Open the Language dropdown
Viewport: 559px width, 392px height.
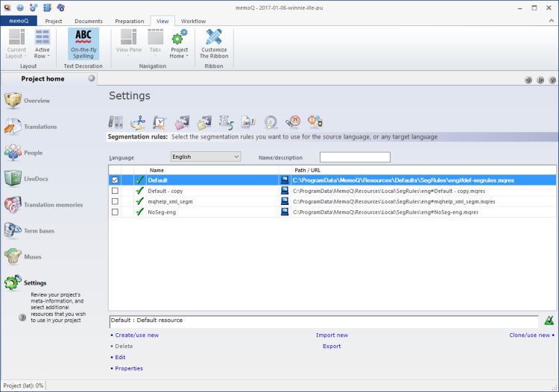point(206,157)
